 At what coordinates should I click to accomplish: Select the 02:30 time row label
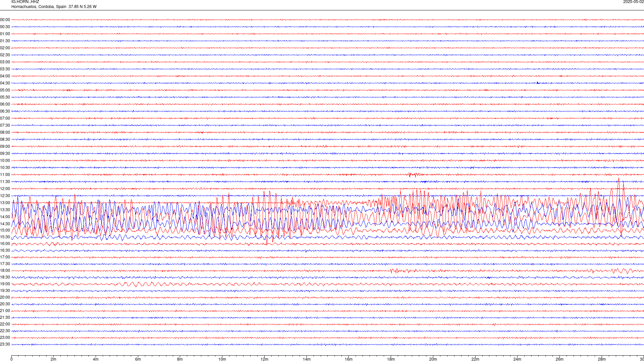click(5, 55)
